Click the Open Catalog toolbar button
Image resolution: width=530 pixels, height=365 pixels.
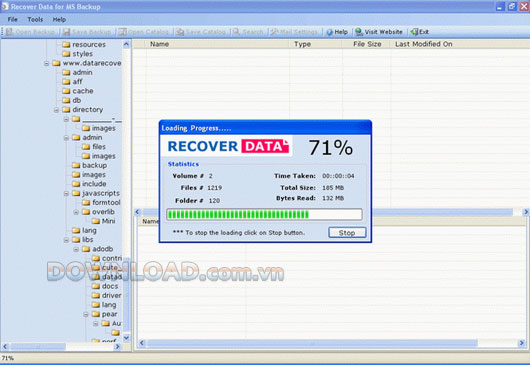144,32
